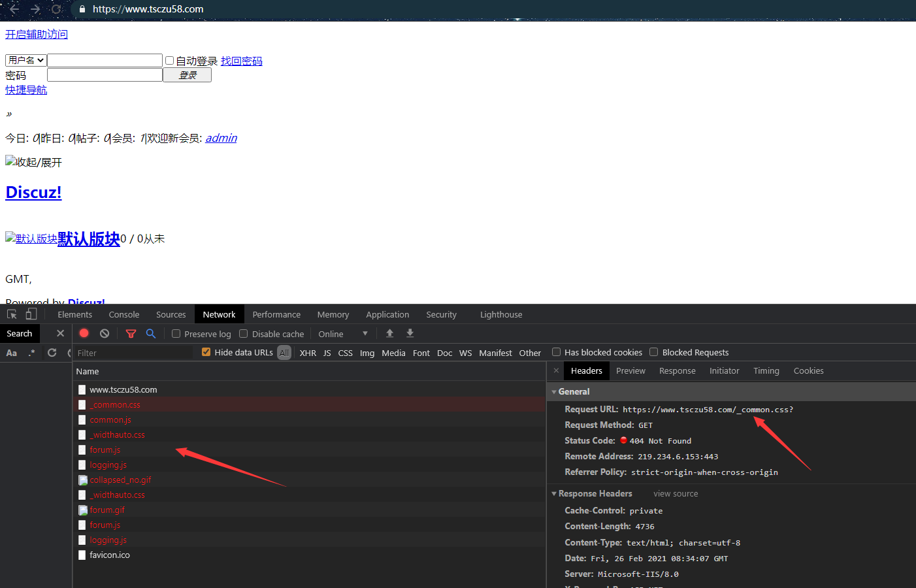Click the import HAR upload arrow
The width and height of the screenshot is (916, 588).
tap(389, 333)
